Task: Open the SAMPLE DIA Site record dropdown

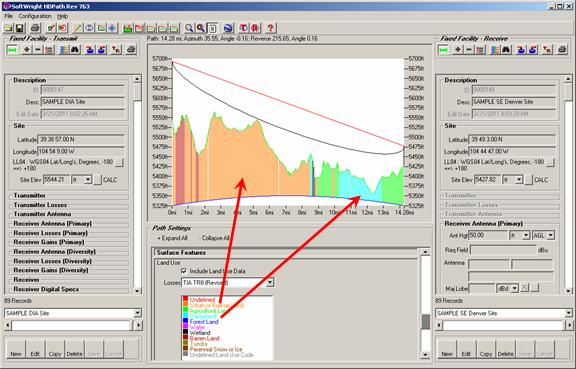Action: click(137, 313)
